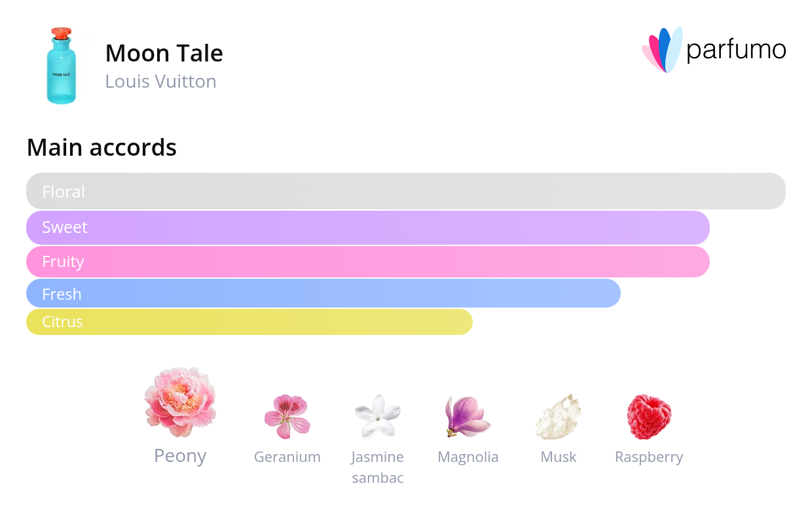812x530 pixels.
Task: Click the Floral accord bar
Action: coord(406,191)
